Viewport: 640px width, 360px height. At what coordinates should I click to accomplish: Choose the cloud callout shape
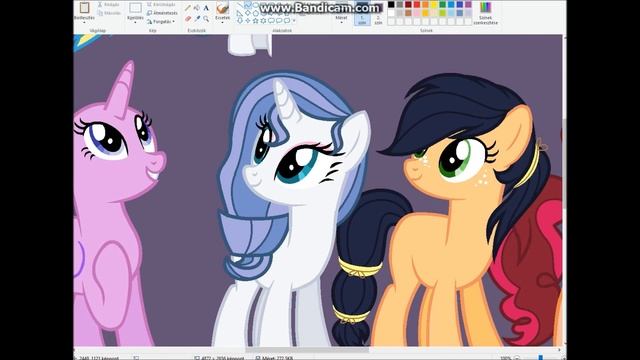[x=287, y=20]
